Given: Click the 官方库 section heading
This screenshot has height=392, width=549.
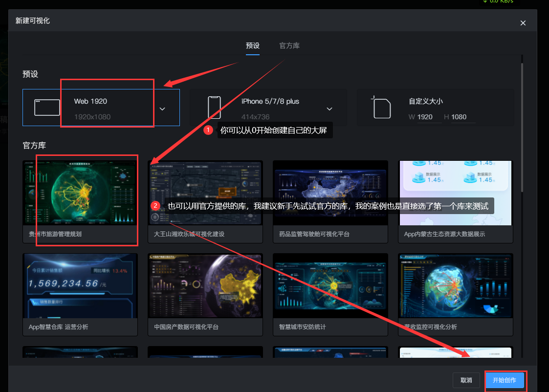Looking at the screenshot, I should pyautogui.click(x=34, y=146).
